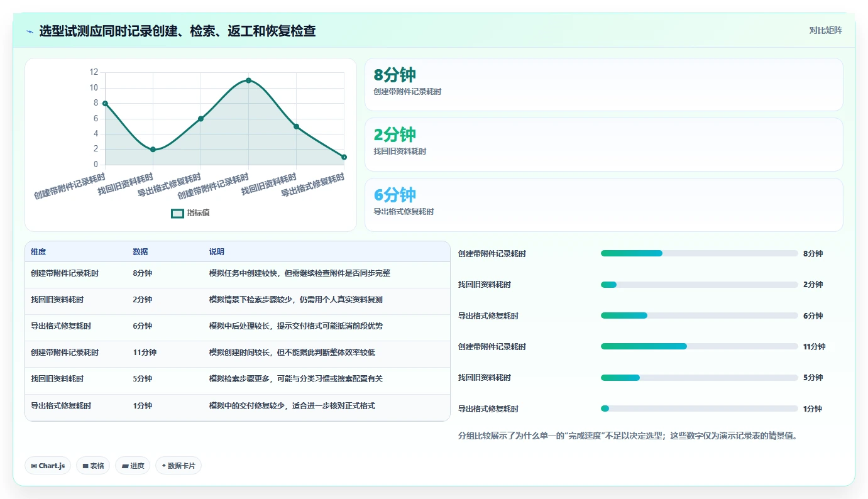Click the progress bar labeled 8分钟
The height and width of the screenshot is (499, 868).
[x=699, y=253]
